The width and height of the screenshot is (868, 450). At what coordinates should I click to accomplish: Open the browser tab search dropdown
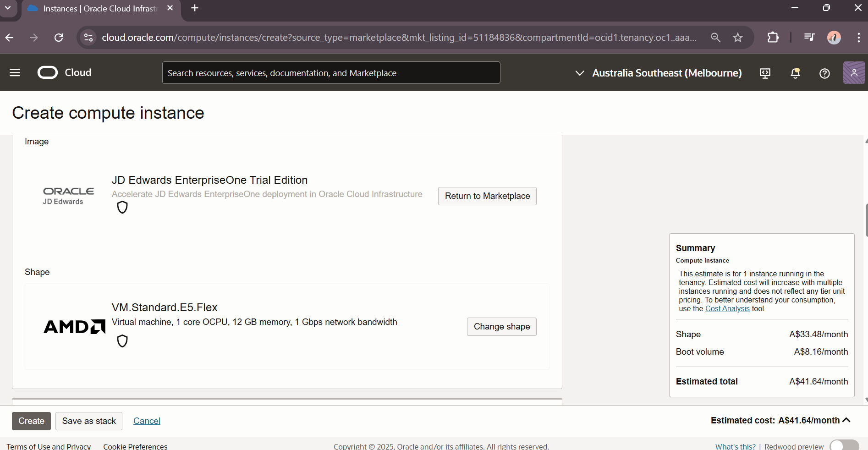8,8
